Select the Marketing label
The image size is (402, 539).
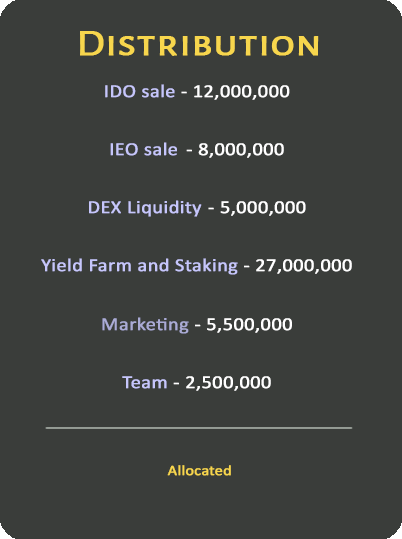point(145,325)
